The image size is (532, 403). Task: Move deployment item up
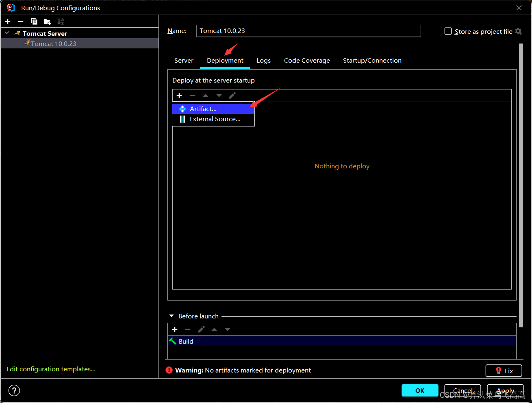click(x=206, y=96)
